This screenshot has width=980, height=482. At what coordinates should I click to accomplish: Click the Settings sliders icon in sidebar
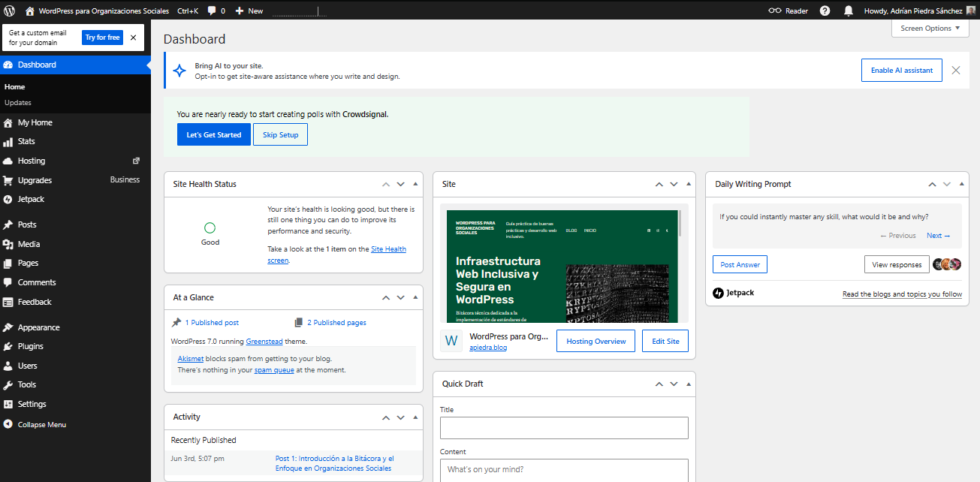8,404
